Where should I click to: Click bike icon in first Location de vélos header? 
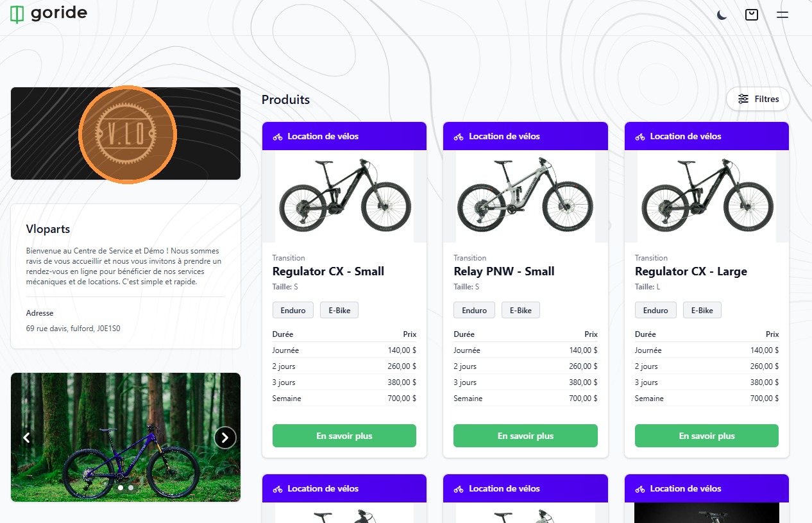click(x=278, y=137)
